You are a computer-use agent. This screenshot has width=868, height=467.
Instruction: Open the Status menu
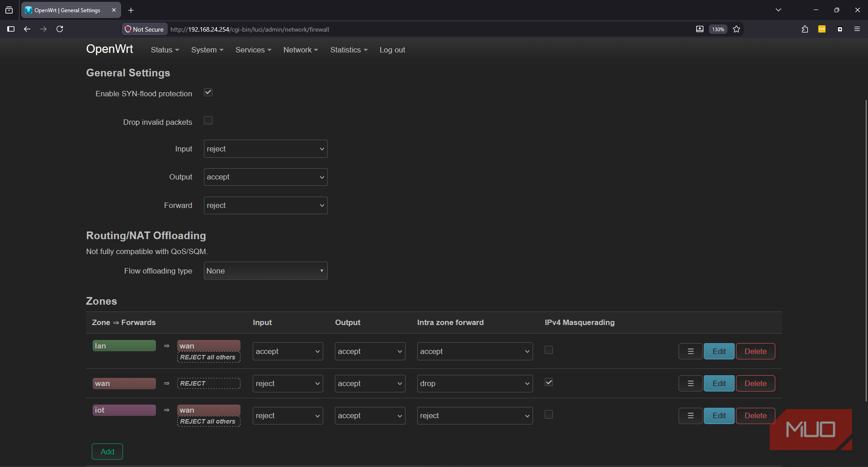165,50
